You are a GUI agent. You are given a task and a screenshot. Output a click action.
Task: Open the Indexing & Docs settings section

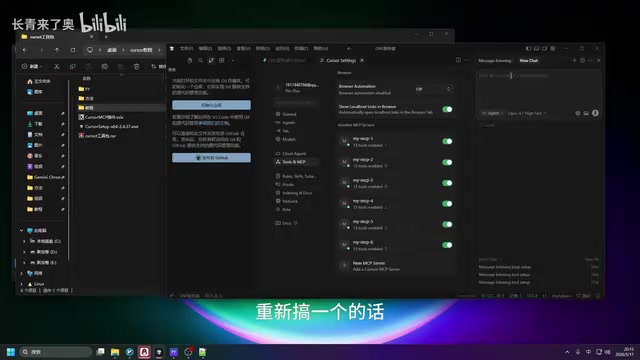tap(297, 193)
